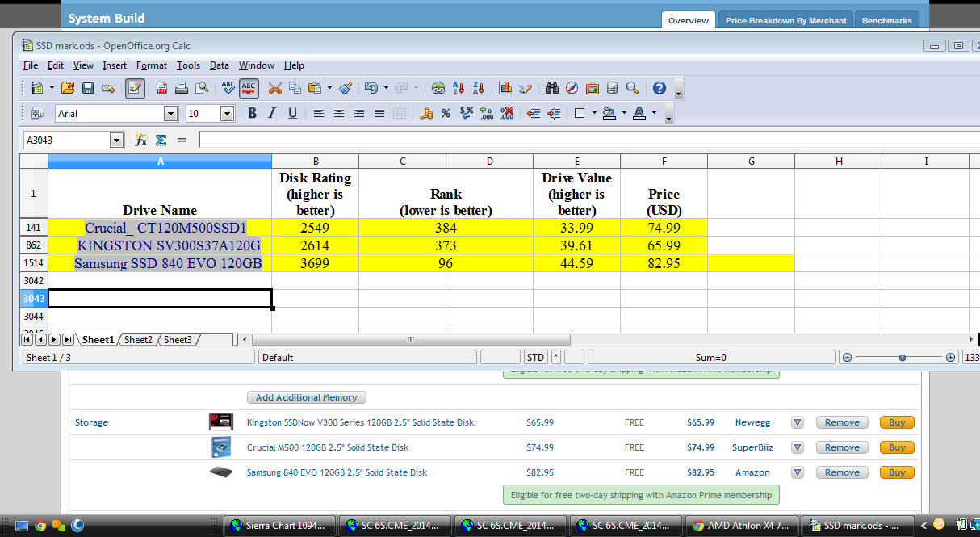Open the Function Wizard icon
This screenshot has height=537, width=980.
(x=140, y=141)
